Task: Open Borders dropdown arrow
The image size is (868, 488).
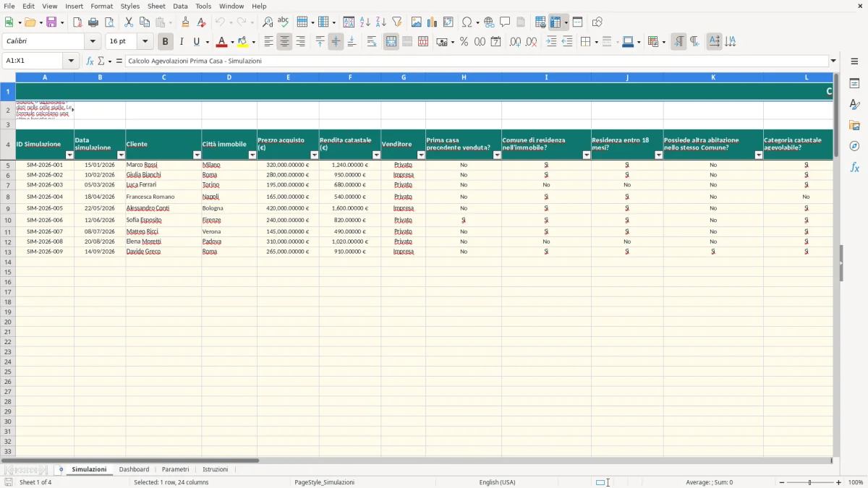Action: tap(596, 42)
